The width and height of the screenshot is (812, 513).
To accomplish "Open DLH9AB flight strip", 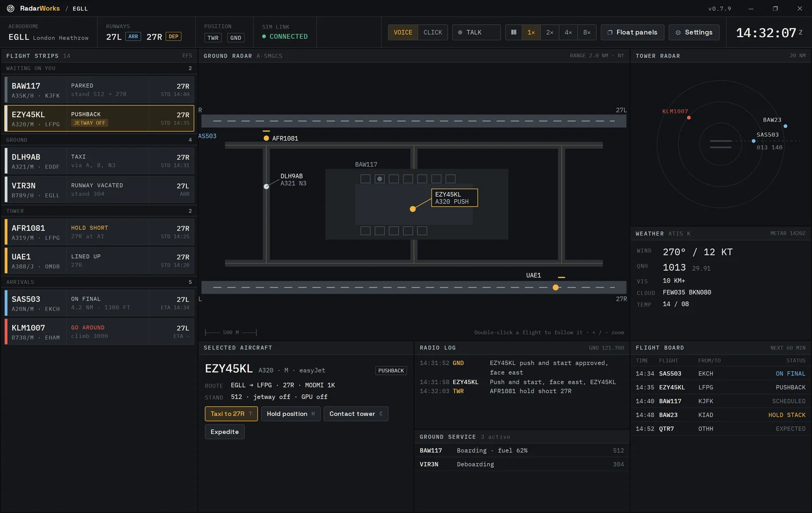I will click(99, 161).
